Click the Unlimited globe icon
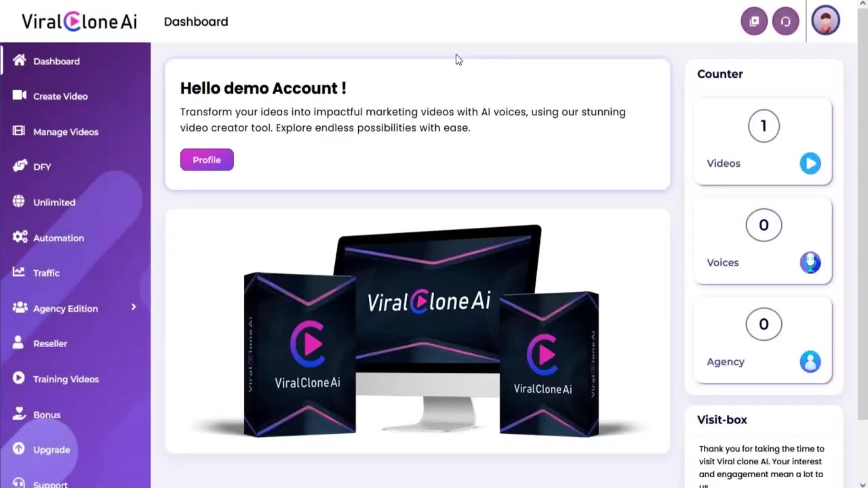Image resolution: width=868 pixels, height=488 pixels. point(19,201)
